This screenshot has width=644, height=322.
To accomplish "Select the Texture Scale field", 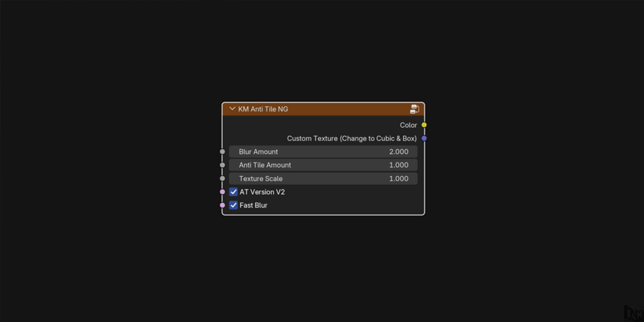I will click(323, 179).
